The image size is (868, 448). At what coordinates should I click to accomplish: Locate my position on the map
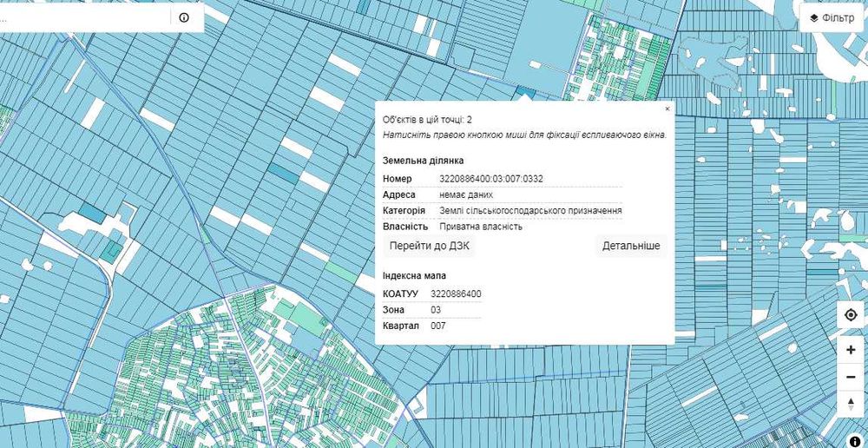pyautogui.click(x=851, y=315)
